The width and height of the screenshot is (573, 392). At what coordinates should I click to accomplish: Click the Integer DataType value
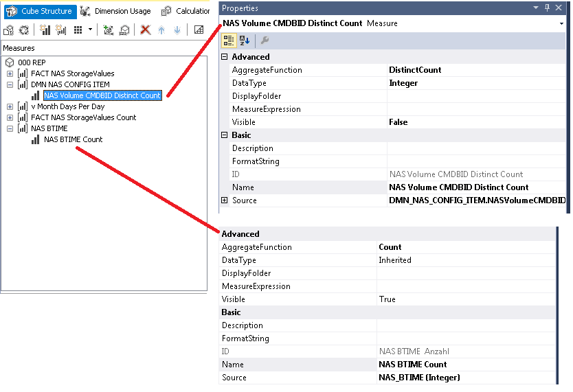[403, 83]
